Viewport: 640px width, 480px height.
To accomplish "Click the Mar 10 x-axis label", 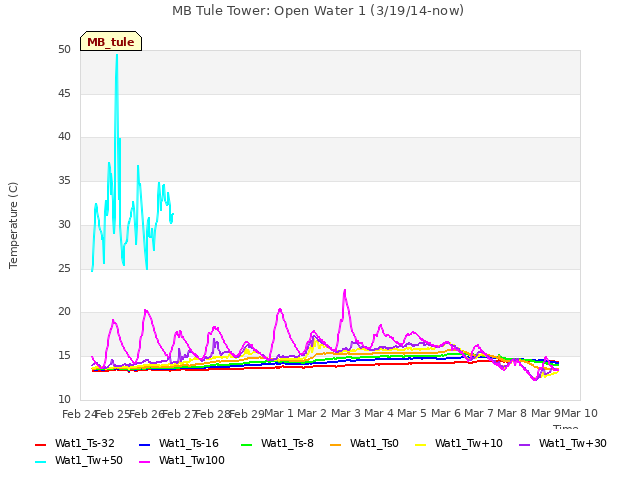I will point(580,413).
